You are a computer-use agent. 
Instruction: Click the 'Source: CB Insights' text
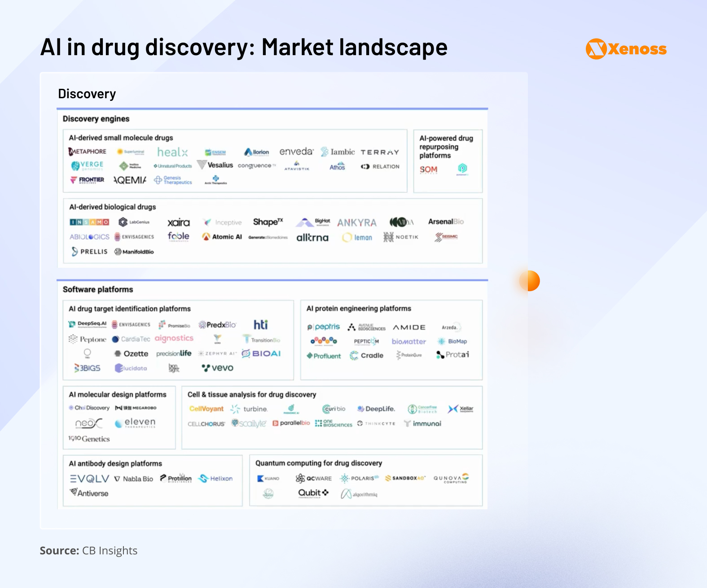[x=88, y=551]
